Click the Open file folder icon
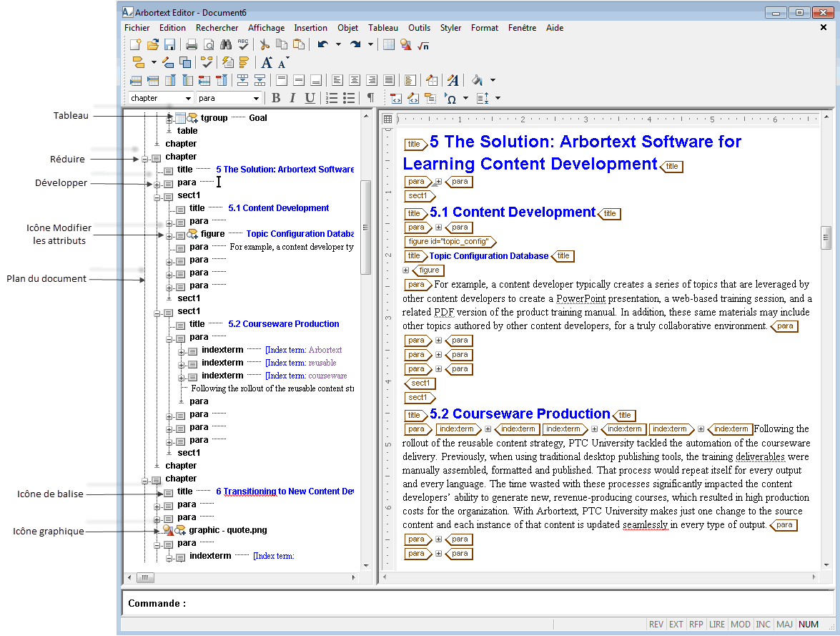The width and height of the screenshot is (840, 636). [153, 44]
